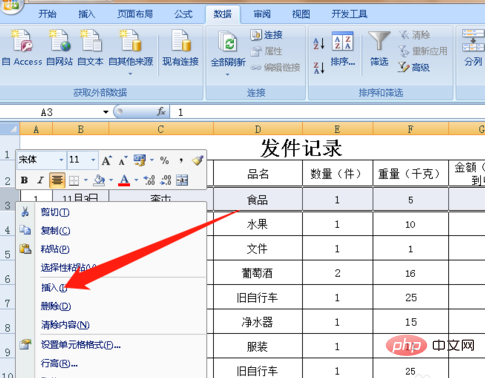This screenshot has height=378, width=485.
Task: Import data from text file (自文本)
Action: click(90, 48)
